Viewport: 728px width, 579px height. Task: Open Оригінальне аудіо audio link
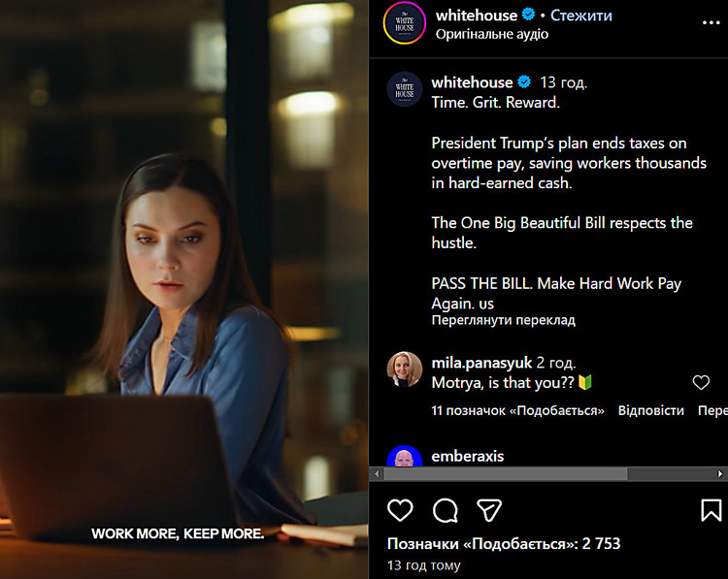[492, 34]
